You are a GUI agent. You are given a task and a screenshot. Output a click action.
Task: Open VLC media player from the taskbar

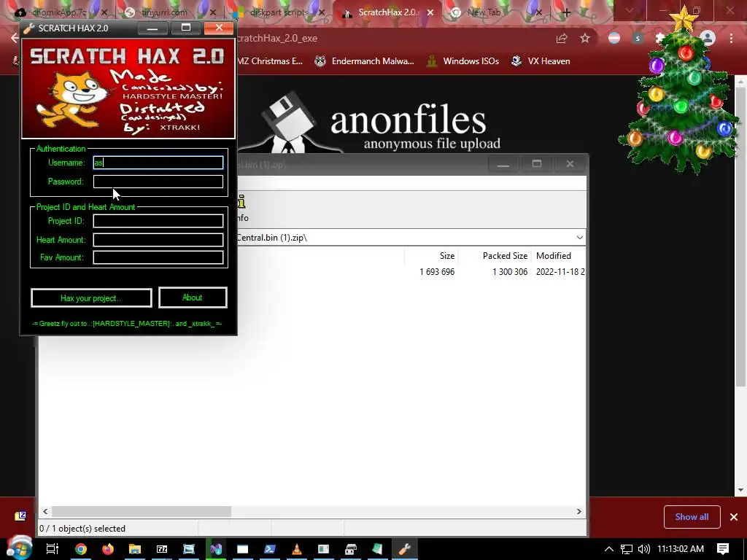point(296,549)
